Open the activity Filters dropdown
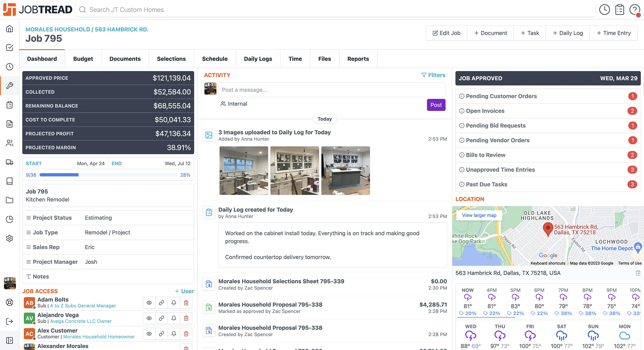644x350 pixels. click(x=433, y=75)
